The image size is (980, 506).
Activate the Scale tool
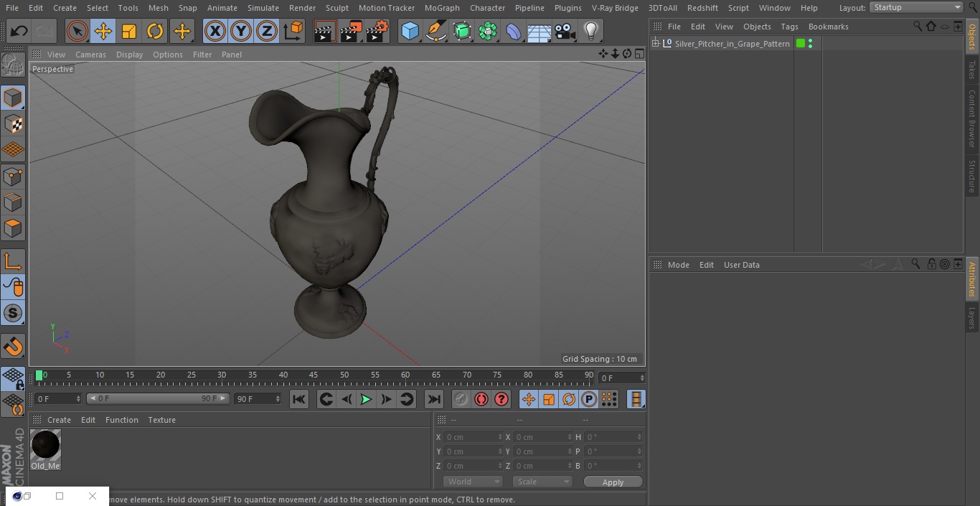point(129,32)
